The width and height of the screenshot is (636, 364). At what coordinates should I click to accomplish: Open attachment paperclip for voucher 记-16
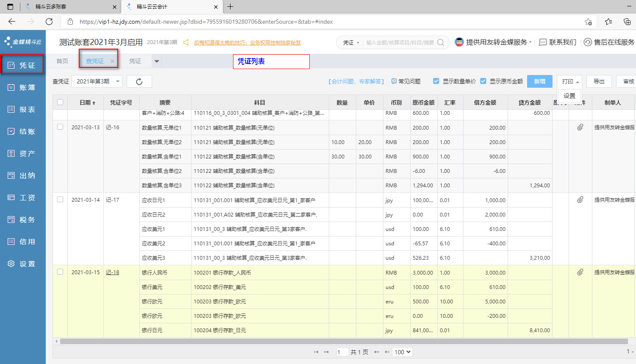580,127
